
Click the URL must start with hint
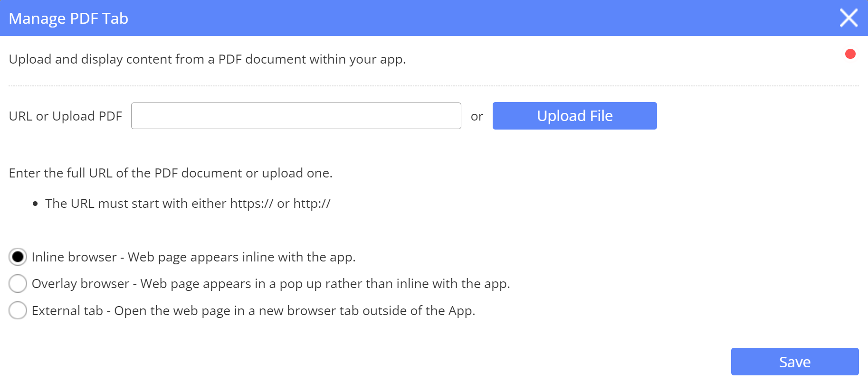(188, 204)
